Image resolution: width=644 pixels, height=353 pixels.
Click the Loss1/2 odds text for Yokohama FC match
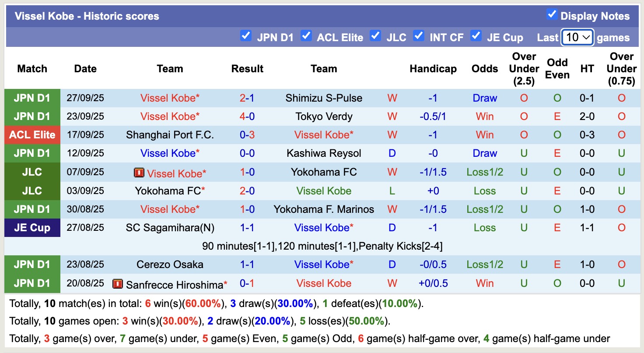point(485,173)
